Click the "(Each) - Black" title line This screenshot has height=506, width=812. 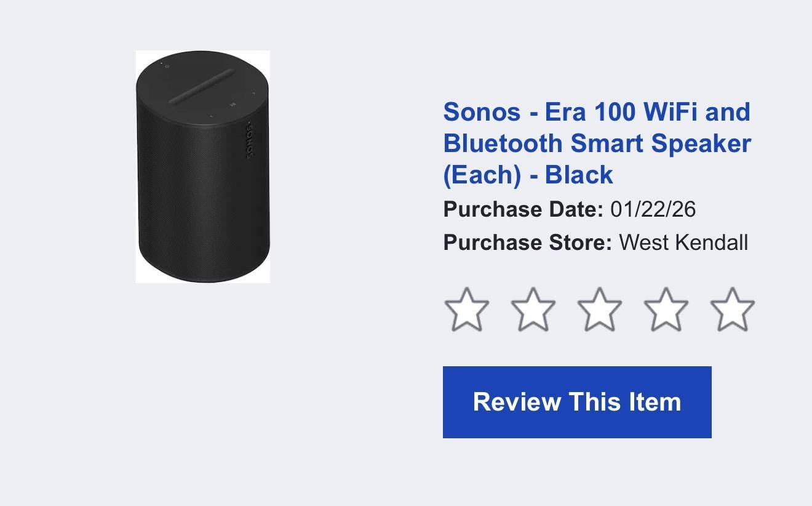(528, 174)
